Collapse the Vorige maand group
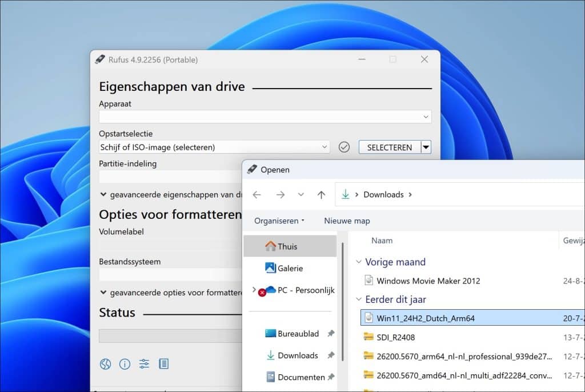585x392 pixels. click(x=359, y=262)
